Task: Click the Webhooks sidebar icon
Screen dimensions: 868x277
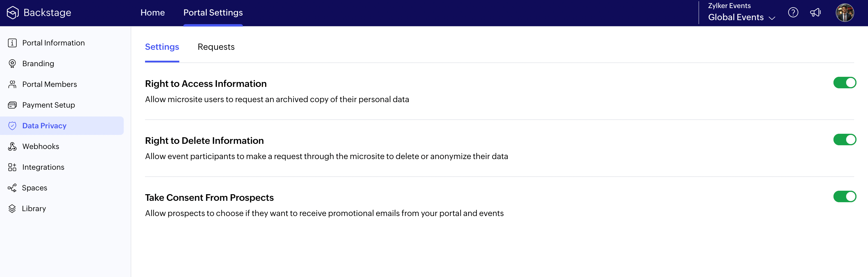Action: 12,146
